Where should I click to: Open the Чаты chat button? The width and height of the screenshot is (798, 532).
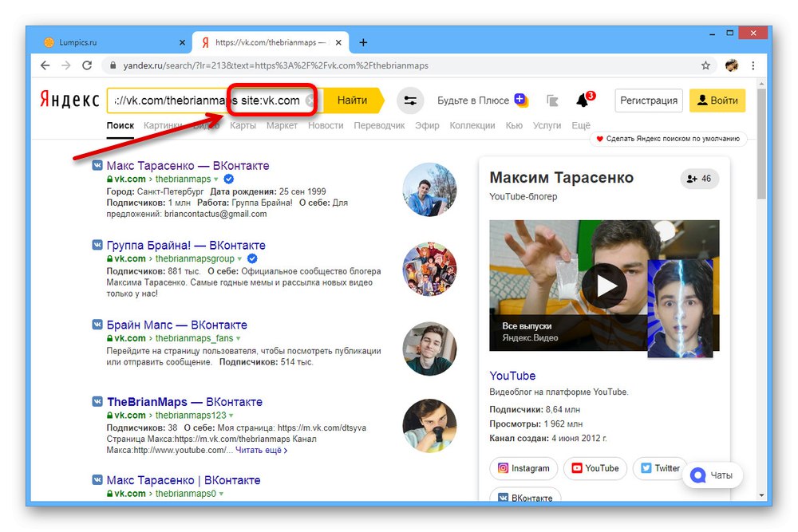click(712, 475)
